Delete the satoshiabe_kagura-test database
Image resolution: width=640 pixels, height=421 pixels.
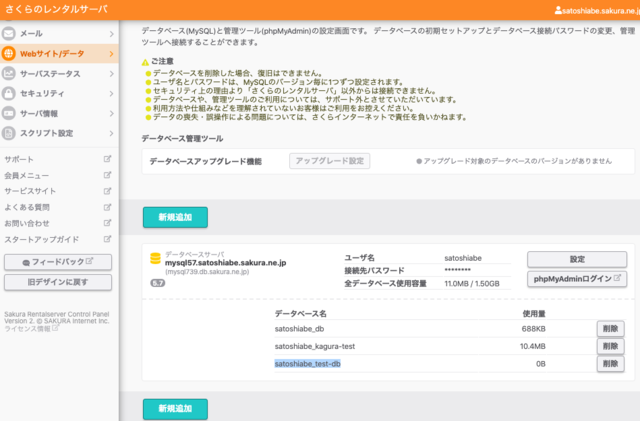(x=611, y=346)
